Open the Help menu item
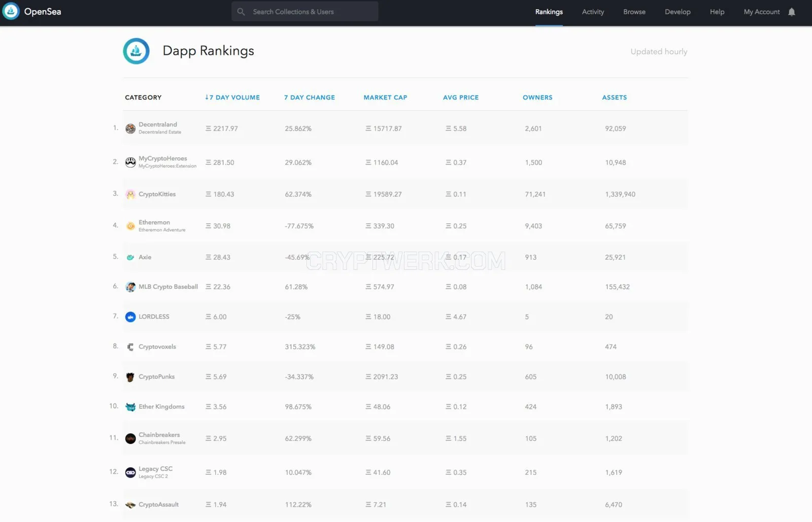Screen dimensions: 812x522 [717, 12]
